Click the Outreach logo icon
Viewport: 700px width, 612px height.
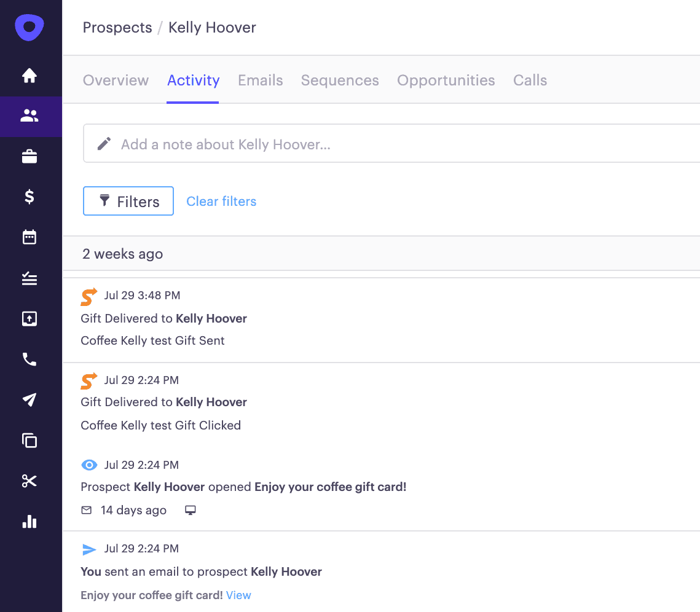click(29, 28)
